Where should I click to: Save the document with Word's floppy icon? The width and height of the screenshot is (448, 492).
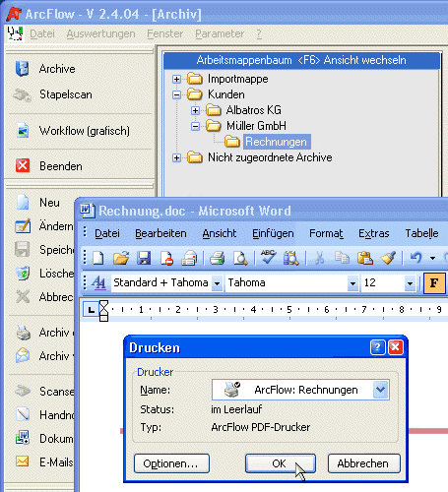pos(144,258)
